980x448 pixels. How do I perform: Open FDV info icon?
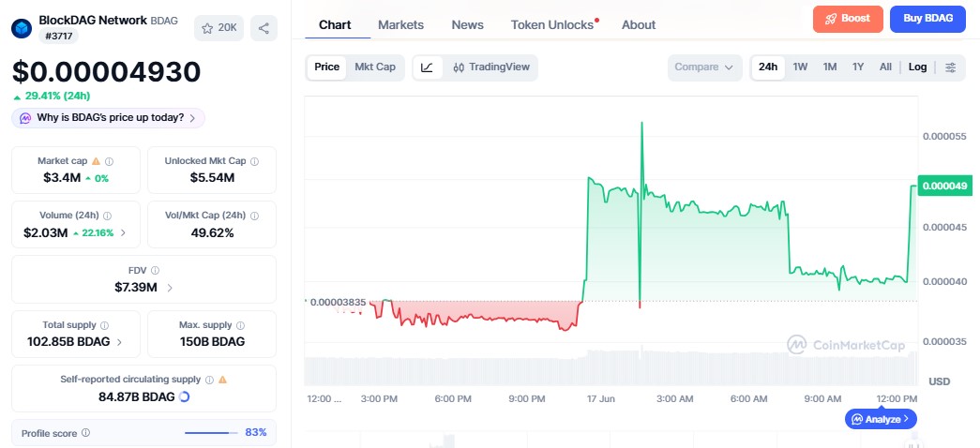[155, 271]
